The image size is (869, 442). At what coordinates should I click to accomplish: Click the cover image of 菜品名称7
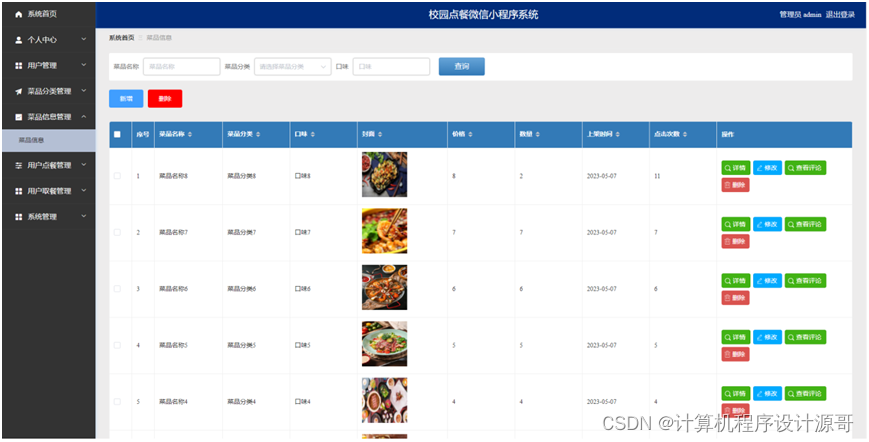click(x=385, y=231)
